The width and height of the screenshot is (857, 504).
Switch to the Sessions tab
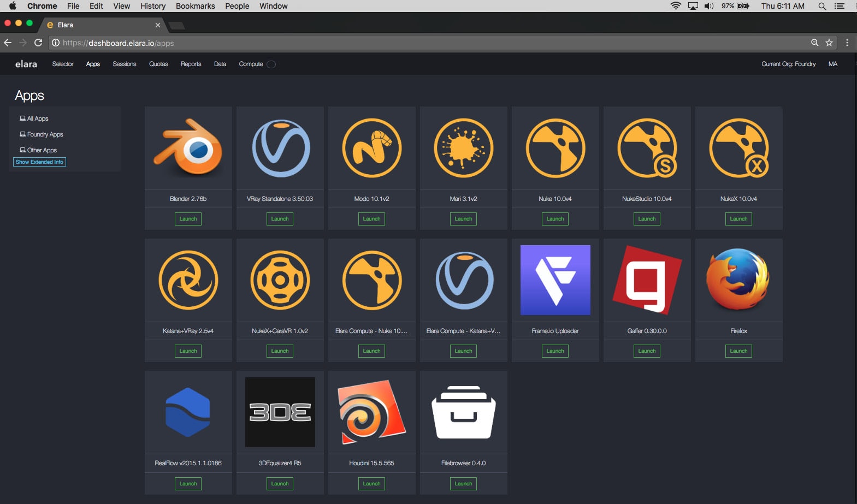(x=125, y=64)
